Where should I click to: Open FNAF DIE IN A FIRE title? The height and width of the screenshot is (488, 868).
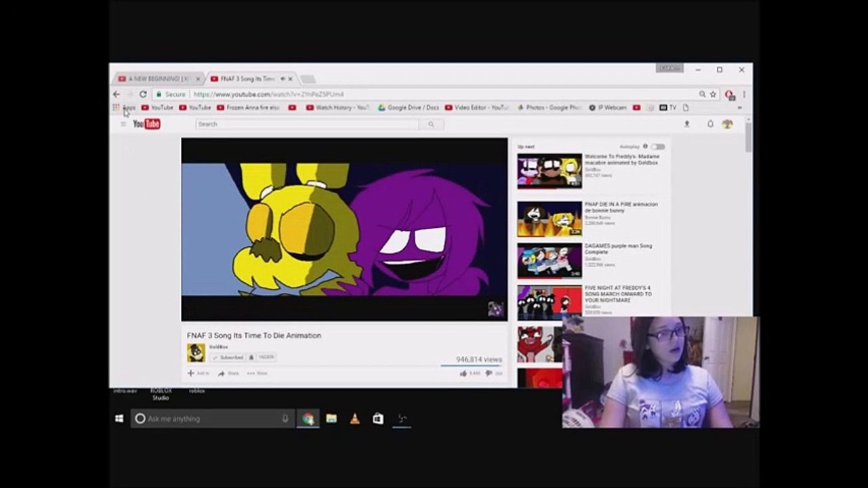pyautogui.click(x=621, y=207)
